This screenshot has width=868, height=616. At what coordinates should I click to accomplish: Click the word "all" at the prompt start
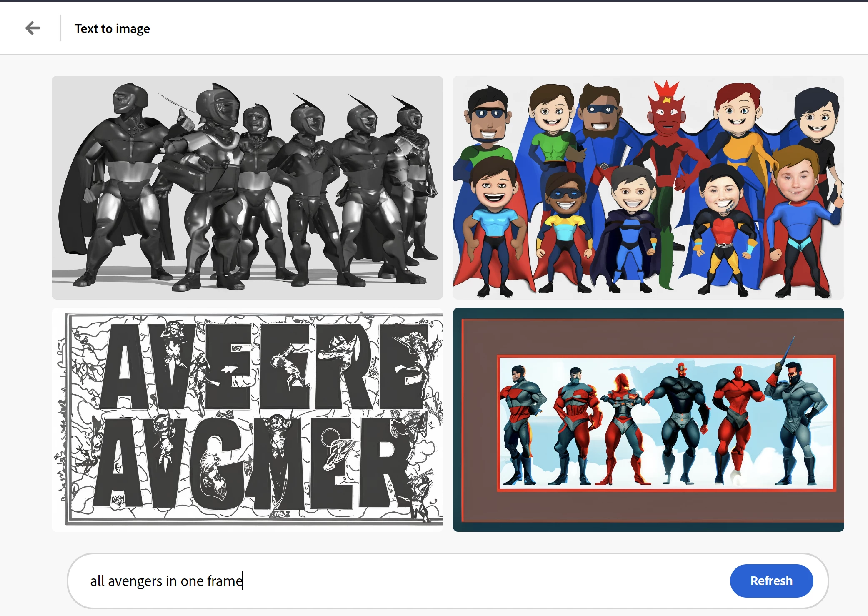pos(97,581)
